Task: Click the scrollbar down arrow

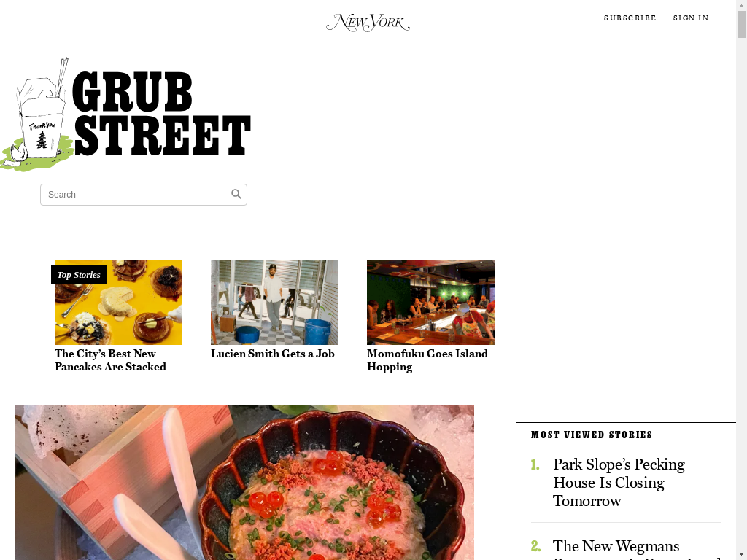Action: click(741, 556)
